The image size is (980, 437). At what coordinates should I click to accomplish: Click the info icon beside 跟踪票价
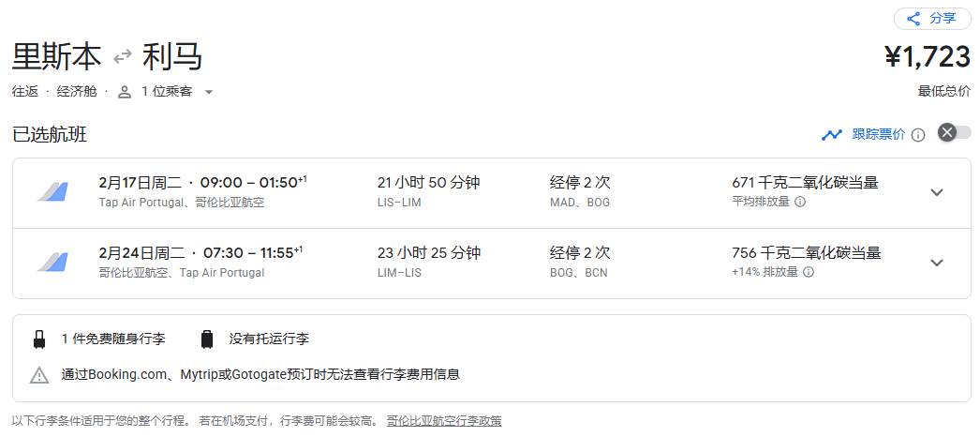coord(917,135)
